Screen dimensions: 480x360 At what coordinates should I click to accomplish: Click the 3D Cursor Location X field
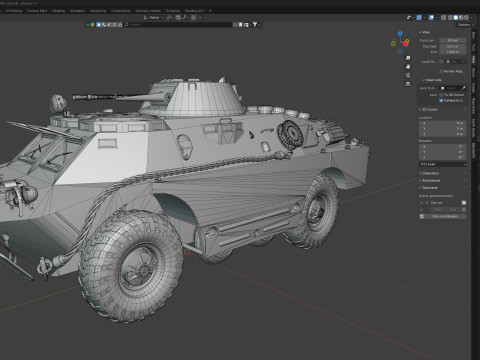pyautogui.click(x=443, y=123)
